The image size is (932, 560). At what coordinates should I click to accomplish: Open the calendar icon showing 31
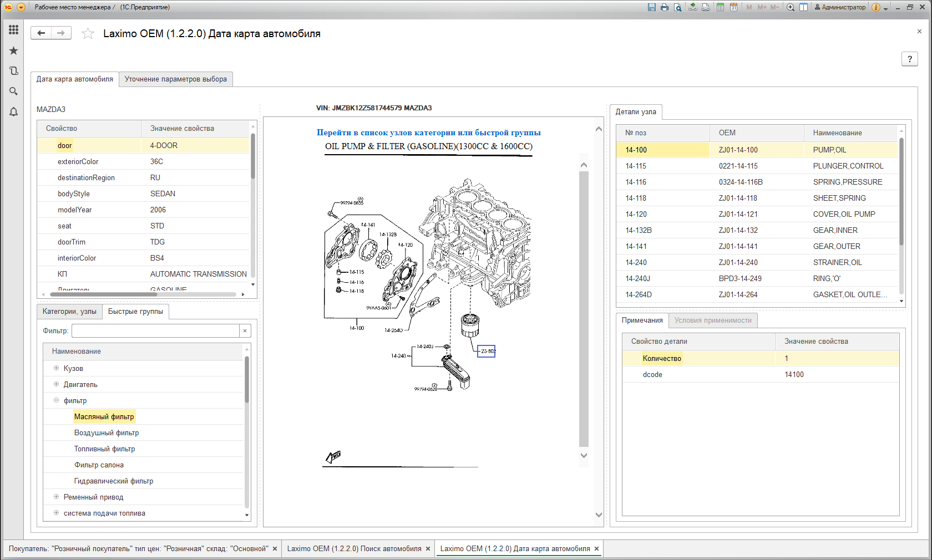coord(733,7)
